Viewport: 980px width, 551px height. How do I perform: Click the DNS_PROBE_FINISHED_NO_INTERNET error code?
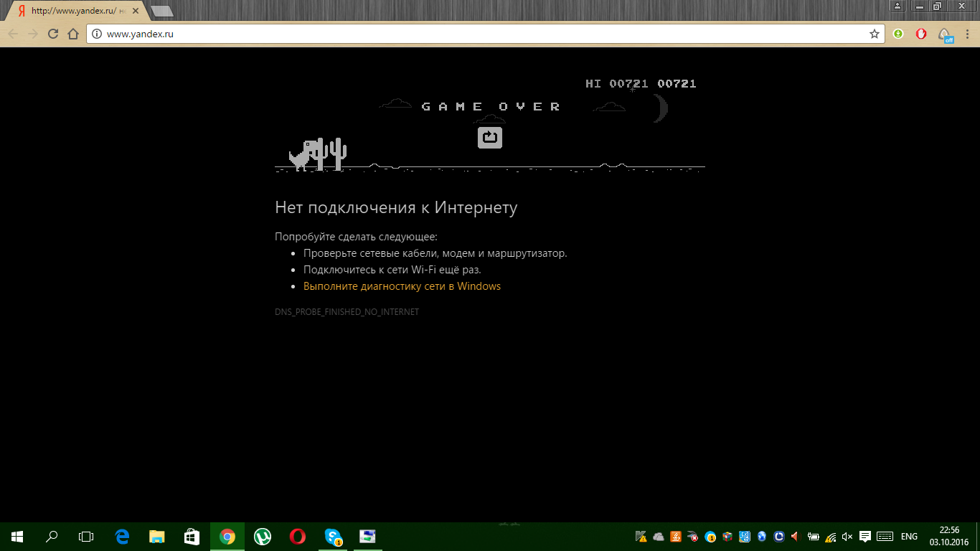(347, 312)
